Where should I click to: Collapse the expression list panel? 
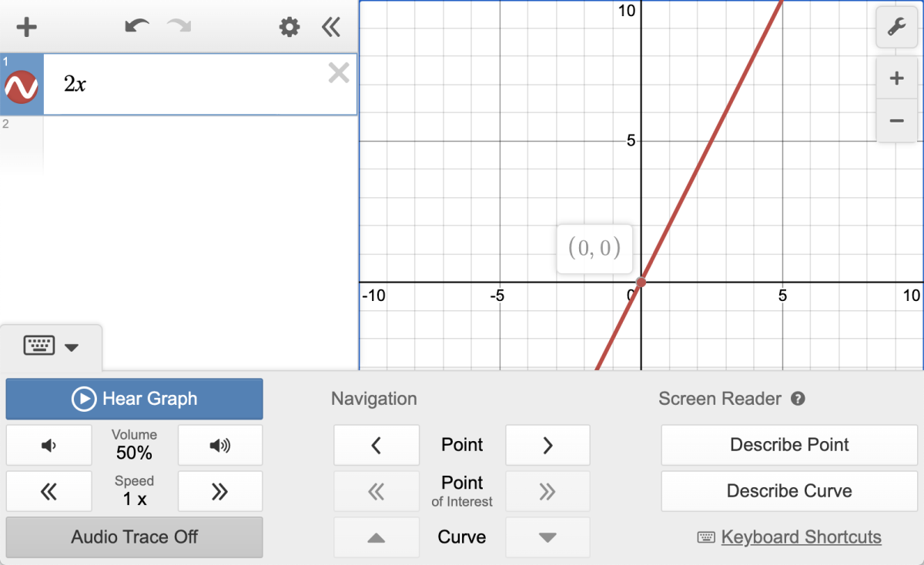331,26
